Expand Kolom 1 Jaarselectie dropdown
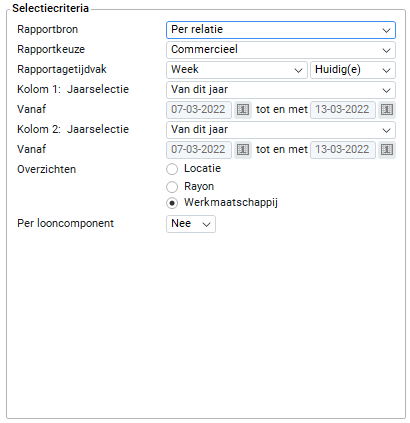The image size is (410, 423). [x=281, y=90]
